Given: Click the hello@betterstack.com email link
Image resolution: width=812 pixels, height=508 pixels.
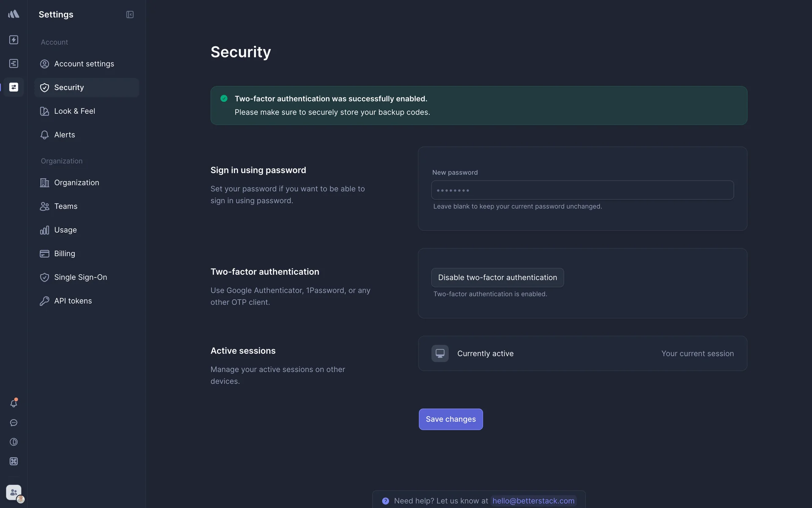Looking at the screenshot, I should click(x=533, y=501).
